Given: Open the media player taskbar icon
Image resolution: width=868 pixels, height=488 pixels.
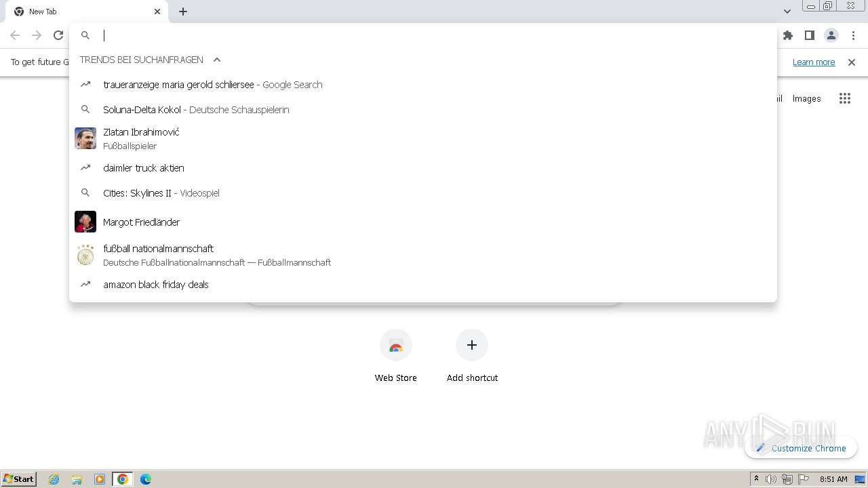Looking at the screenshot, I should (x=100, y=479).
